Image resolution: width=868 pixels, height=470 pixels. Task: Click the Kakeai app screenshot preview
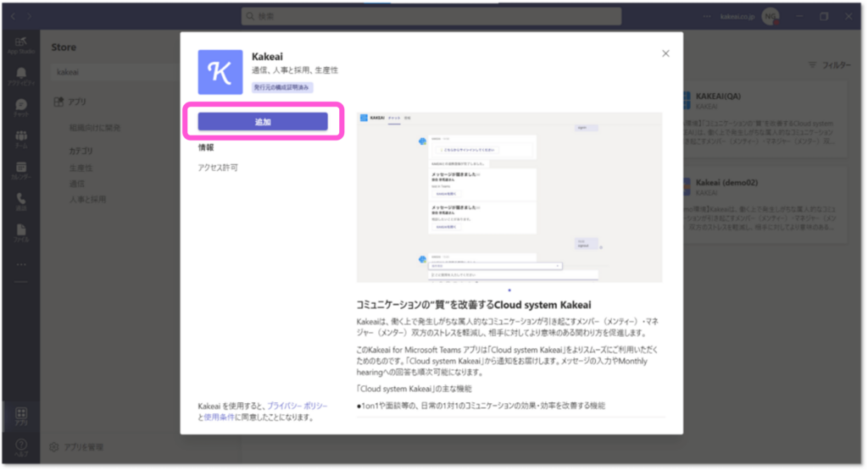pyautogui.click(x=509, y=197)
